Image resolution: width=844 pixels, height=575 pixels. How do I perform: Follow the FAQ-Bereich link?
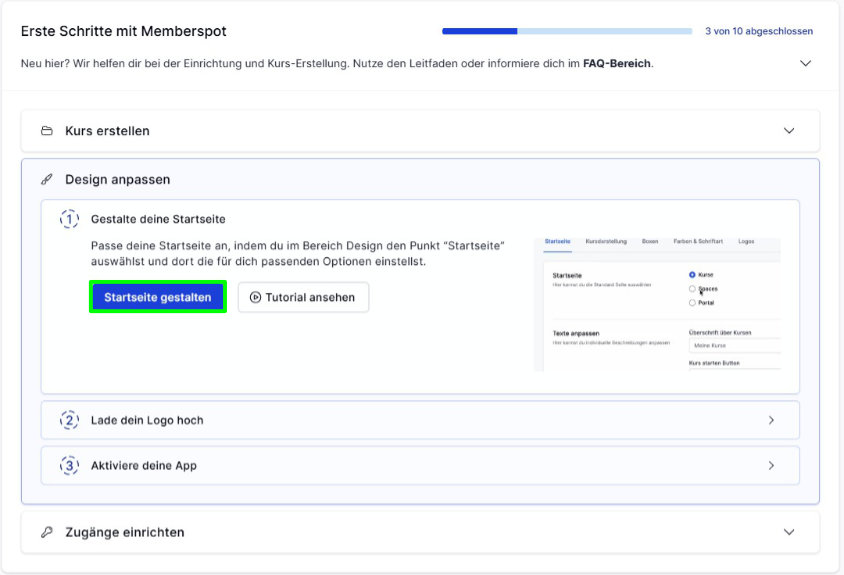(x=617, y=64)
